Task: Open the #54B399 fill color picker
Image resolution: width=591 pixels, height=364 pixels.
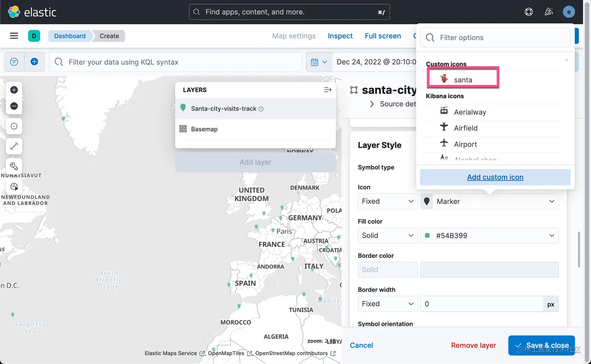Action: tap(489, 235)
